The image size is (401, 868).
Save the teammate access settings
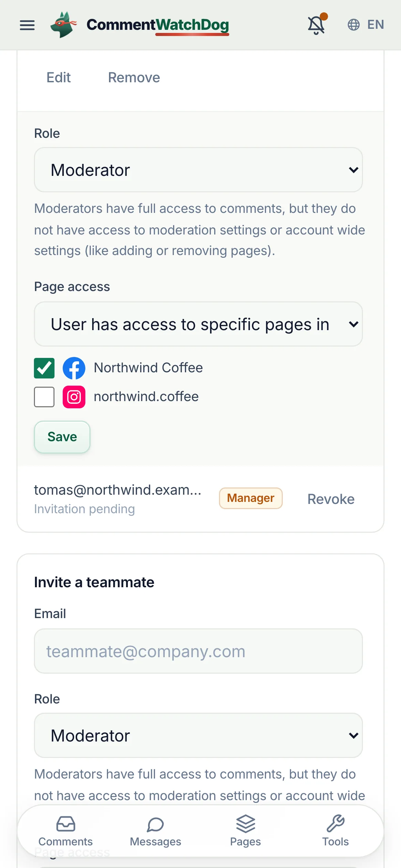(x=62, y=437)
